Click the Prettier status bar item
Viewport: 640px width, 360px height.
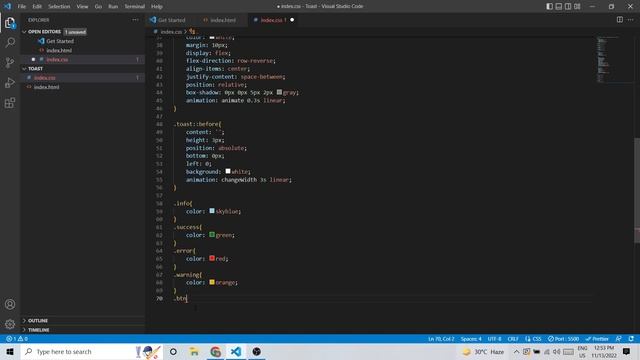click(x=597, y=339)
